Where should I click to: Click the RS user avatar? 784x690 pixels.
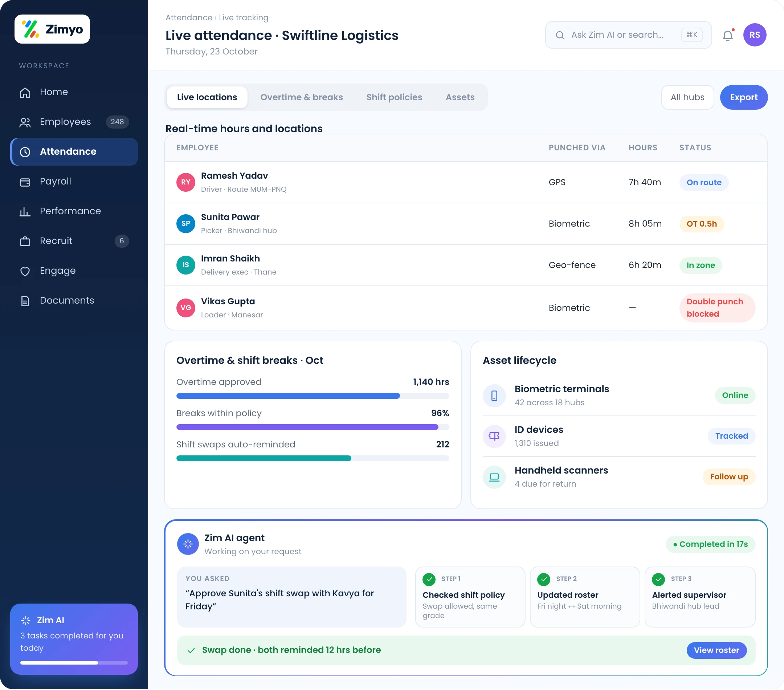click(755, 35)
